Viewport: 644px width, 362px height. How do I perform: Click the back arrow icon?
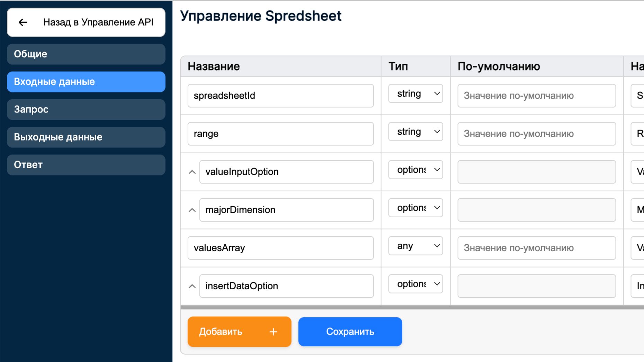tap(23, 22)
